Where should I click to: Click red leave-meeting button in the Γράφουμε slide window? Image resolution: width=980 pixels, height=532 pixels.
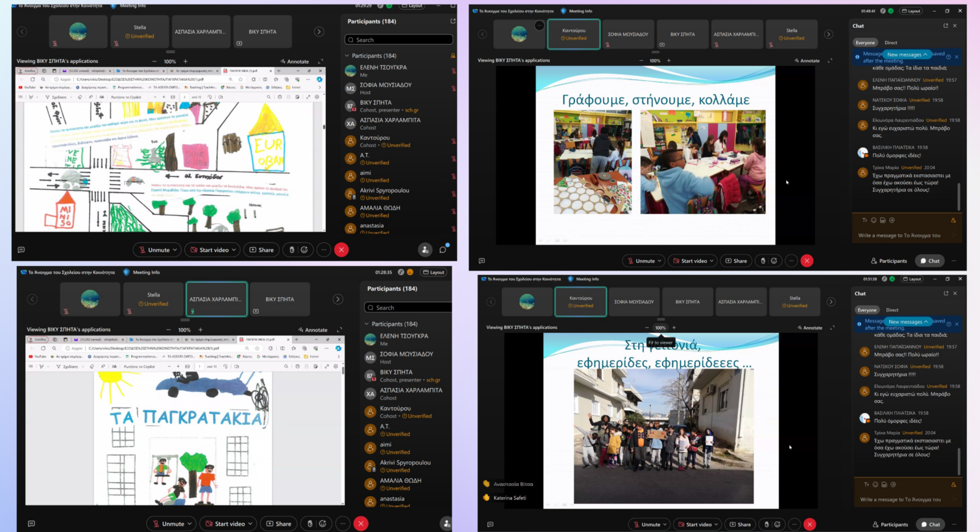point(807,261)
